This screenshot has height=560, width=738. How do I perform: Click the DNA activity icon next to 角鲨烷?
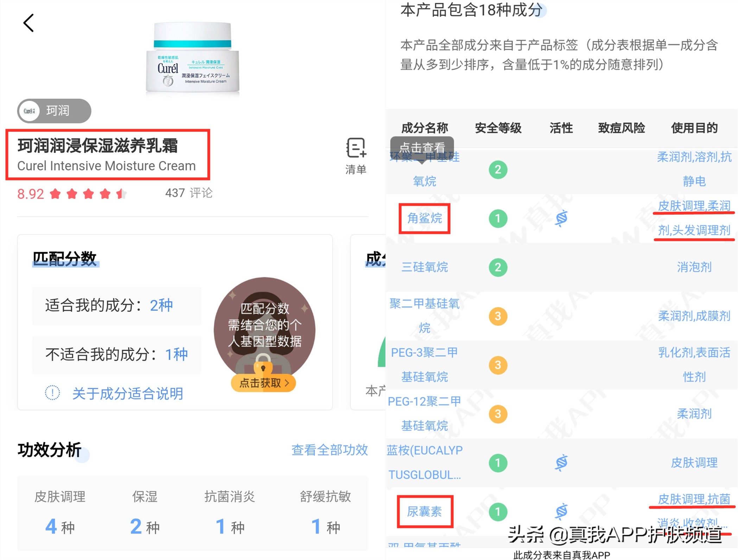(561, 218)
